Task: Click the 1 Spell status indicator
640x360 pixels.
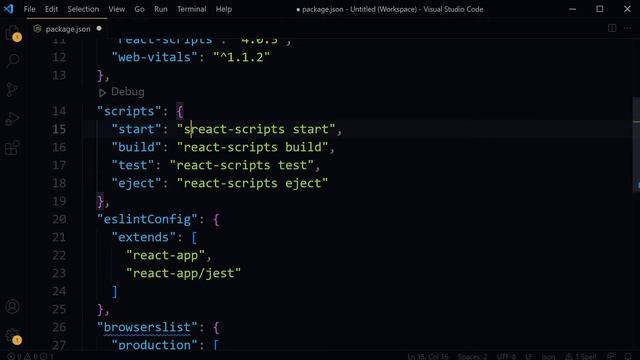Action: click(581, 356)
